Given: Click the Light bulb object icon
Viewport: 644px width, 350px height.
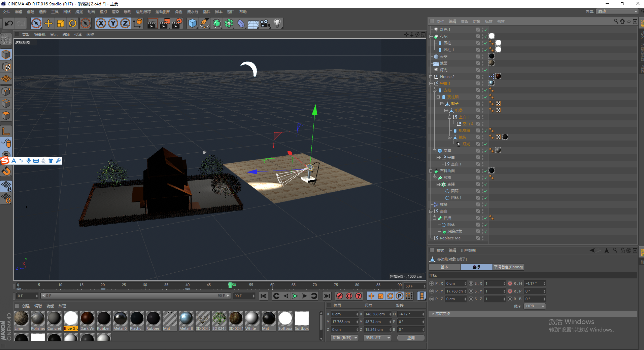Looking at the screenshot, I should point(277,23).
